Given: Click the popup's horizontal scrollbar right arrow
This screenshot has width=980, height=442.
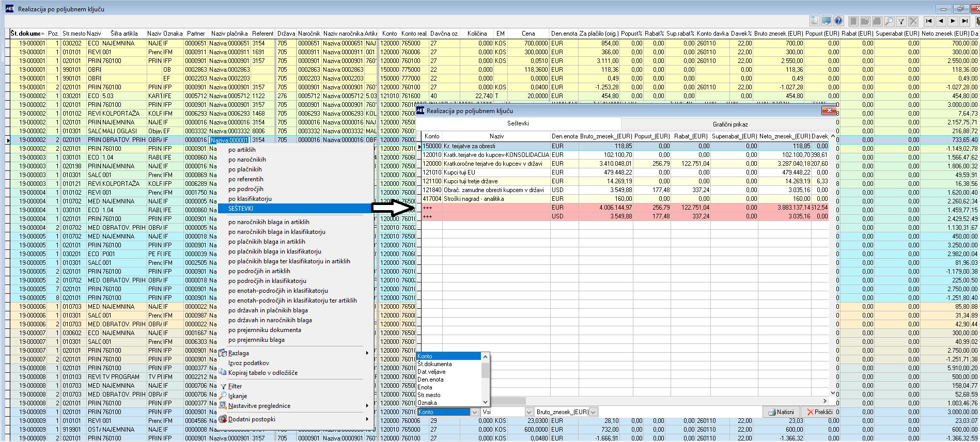Looking at the screenshot, I should coord(825,401).
